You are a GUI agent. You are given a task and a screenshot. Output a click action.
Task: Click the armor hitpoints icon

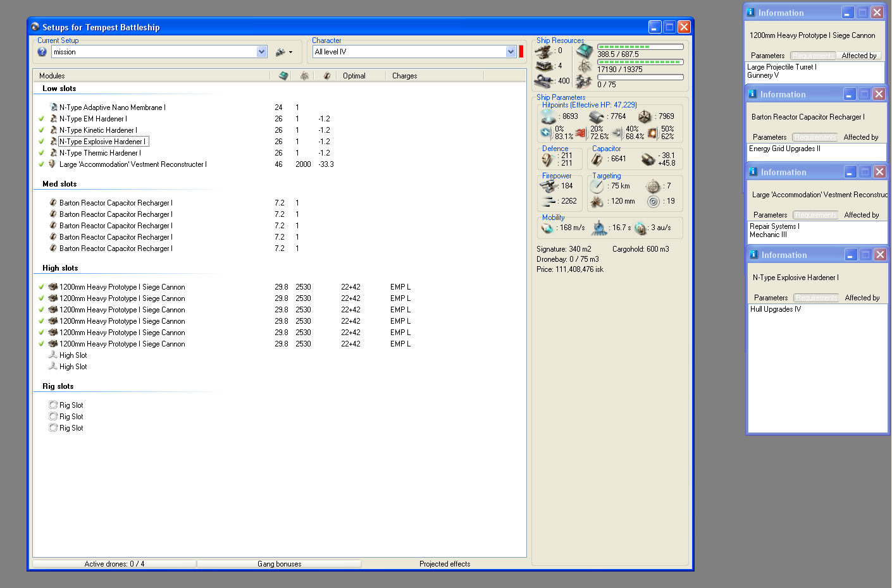(597, 116)
